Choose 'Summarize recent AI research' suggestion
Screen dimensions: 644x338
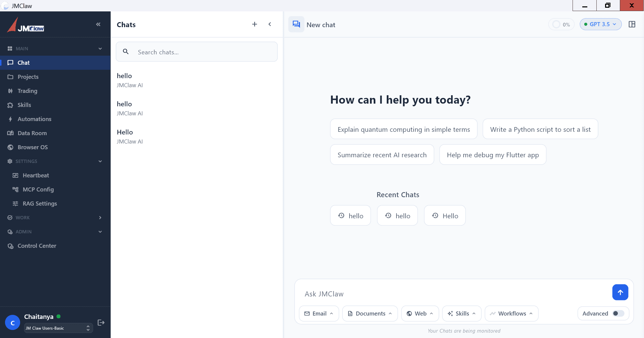coord(382,155)
